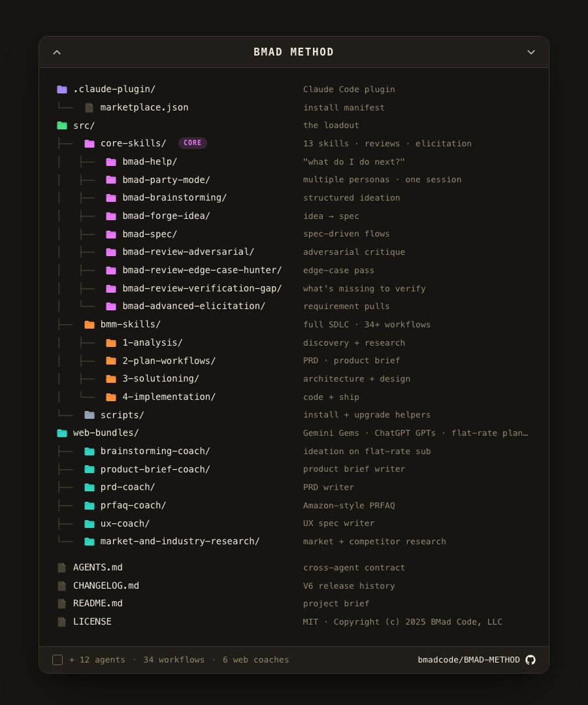Open the AGENTS.md file name
The height and width of the screenshot is (705, 588).
(97, 567)
